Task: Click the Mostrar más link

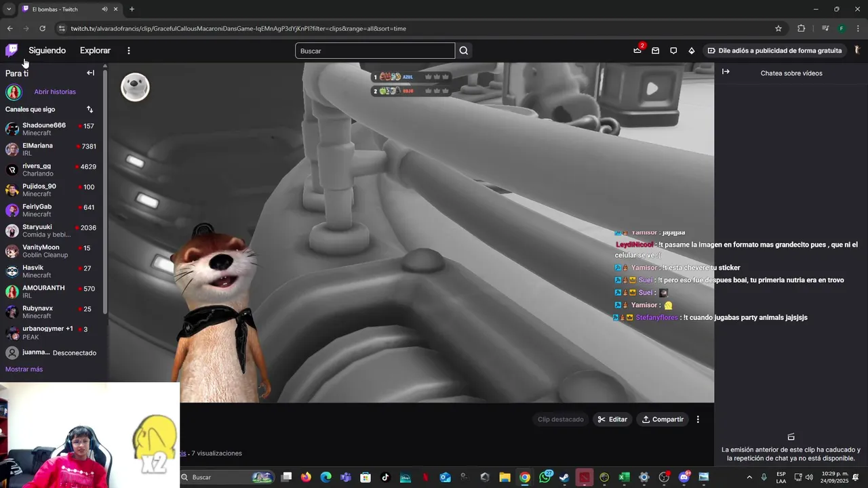Action: point(24,369)
